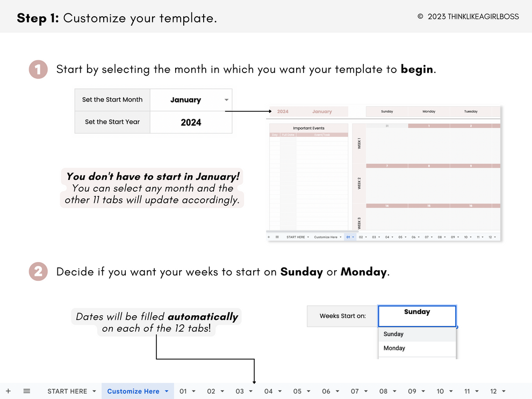
Task: Click the add new sheet plus icon
Action: click(8, 391)
